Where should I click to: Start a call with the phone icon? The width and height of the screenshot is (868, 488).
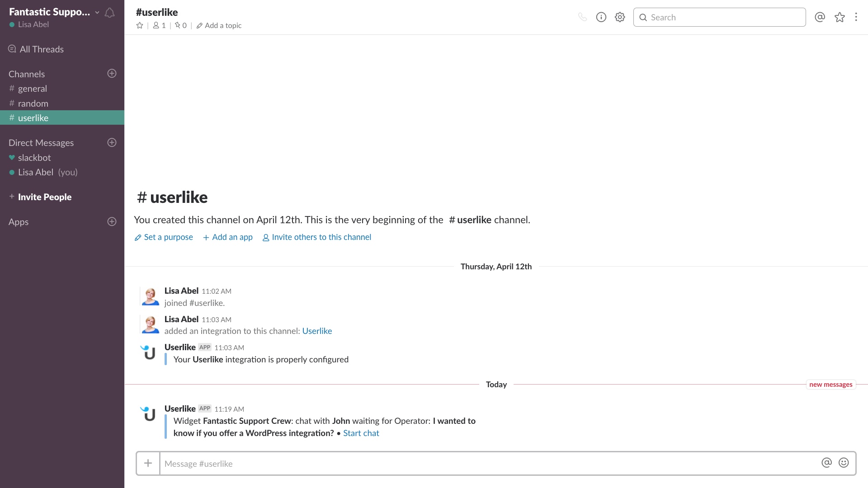[582, 17]
